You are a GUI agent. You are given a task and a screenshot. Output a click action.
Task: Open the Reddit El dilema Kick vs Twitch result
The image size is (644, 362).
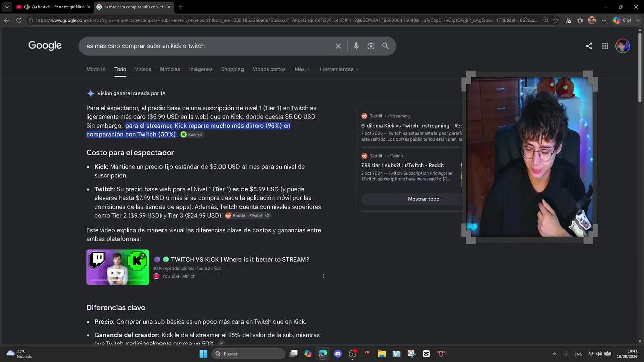(412, 126)
